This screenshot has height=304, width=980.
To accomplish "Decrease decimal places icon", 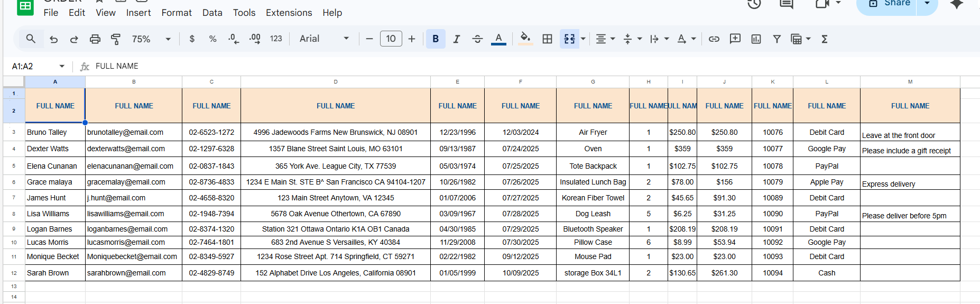I will tap(233, 39).
